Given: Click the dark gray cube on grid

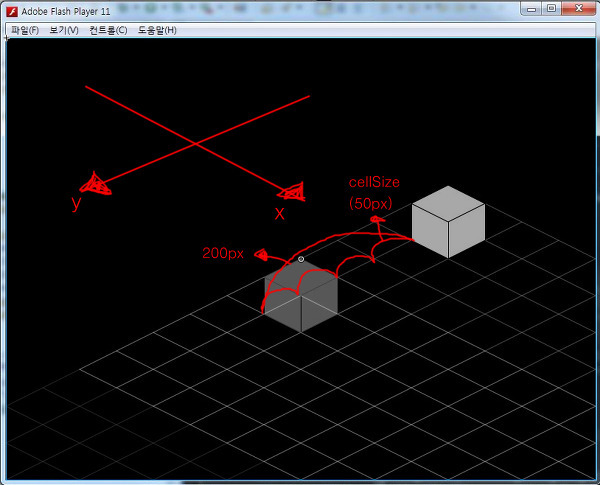Looking at the screenshot, I should click(x=301, y=296).
